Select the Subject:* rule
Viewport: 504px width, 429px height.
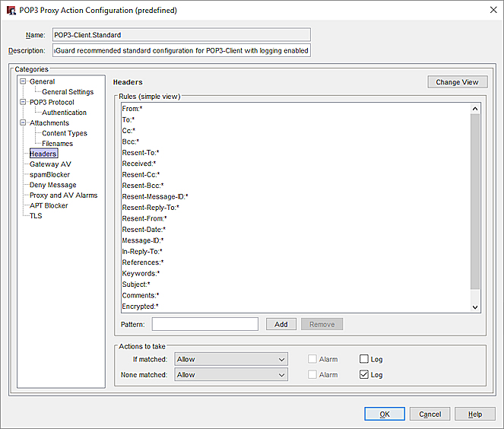[x=296, y=284]
